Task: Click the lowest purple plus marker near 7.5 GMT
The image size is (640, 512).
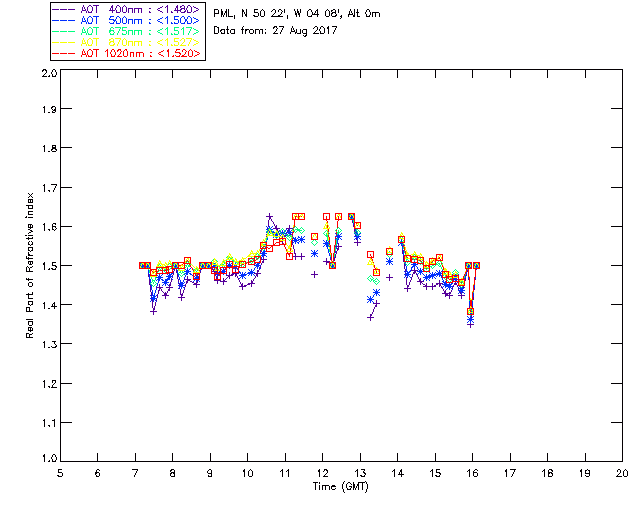Action: (153, 312)
